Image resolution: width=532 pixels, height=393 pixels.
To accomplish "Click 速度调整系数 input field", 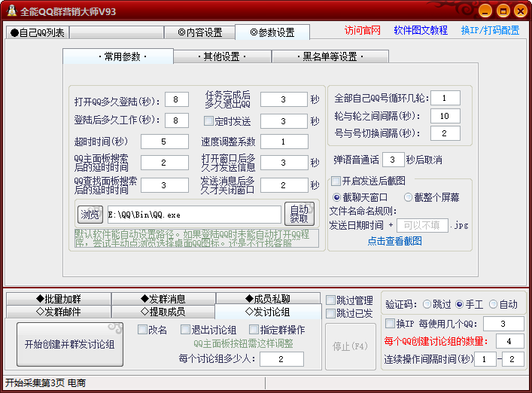I will 284,142.
